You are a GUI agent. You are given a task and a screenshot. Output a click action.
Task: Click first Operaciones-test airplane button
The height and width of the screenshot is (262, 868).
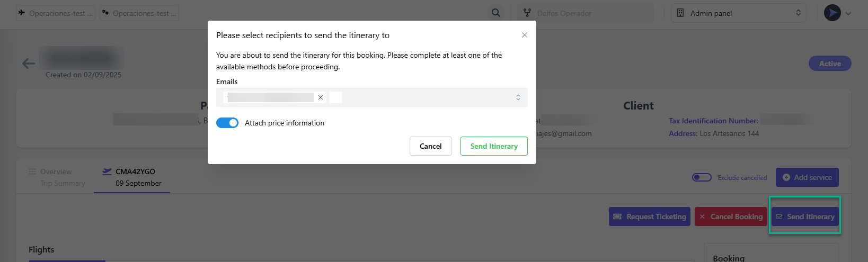coord(56,13)
